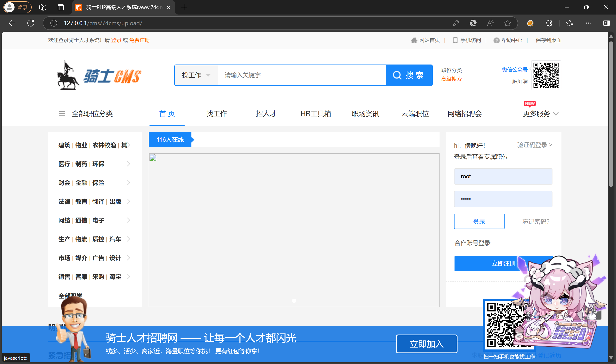
Task: Expand 全部职位分类 hamburger menu
Action: click(86, 114)
